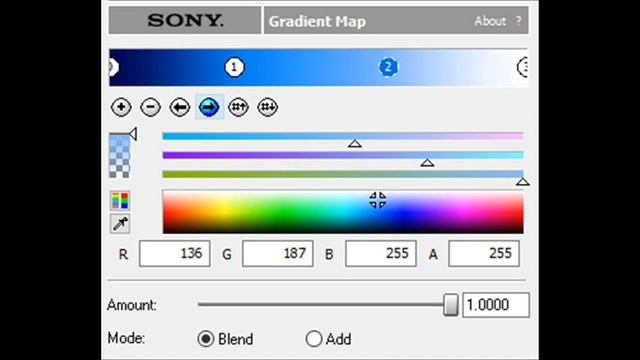This screenshot has height=360, width=640.
Task: Click the Amount value field showing 1.0000
Action: click(496, 305)
